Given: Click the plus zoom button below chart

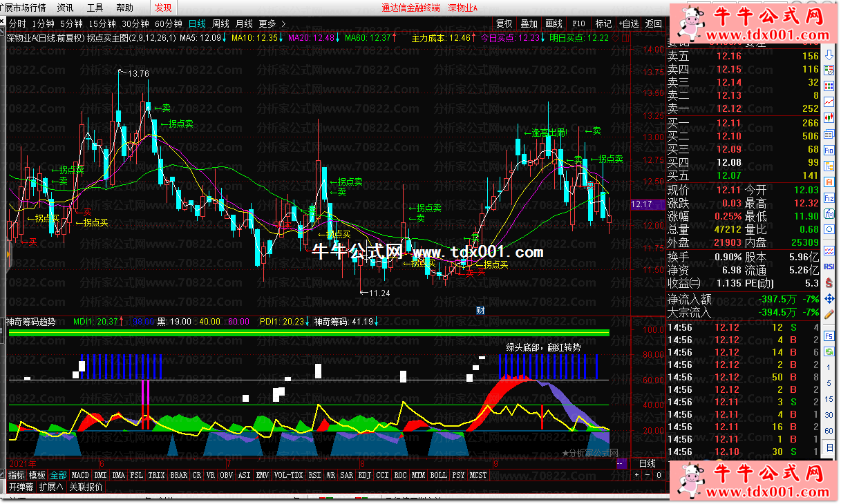Looking at the screenshot, I should pos(637,475).
